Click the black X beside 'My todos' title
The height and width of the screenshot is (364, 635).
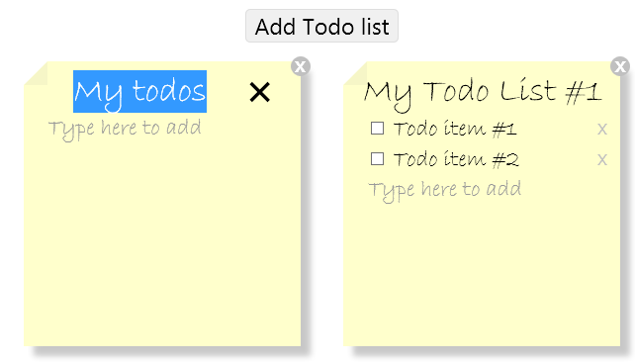pos(259,92)
